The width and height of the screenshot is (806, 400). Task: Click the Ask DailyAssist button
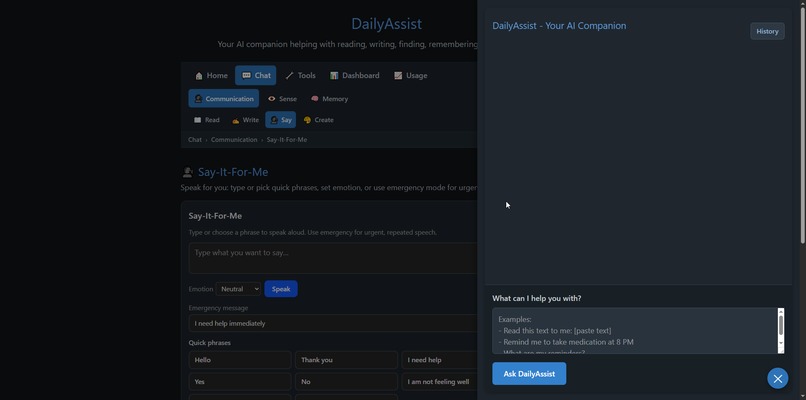coord(529,374)
